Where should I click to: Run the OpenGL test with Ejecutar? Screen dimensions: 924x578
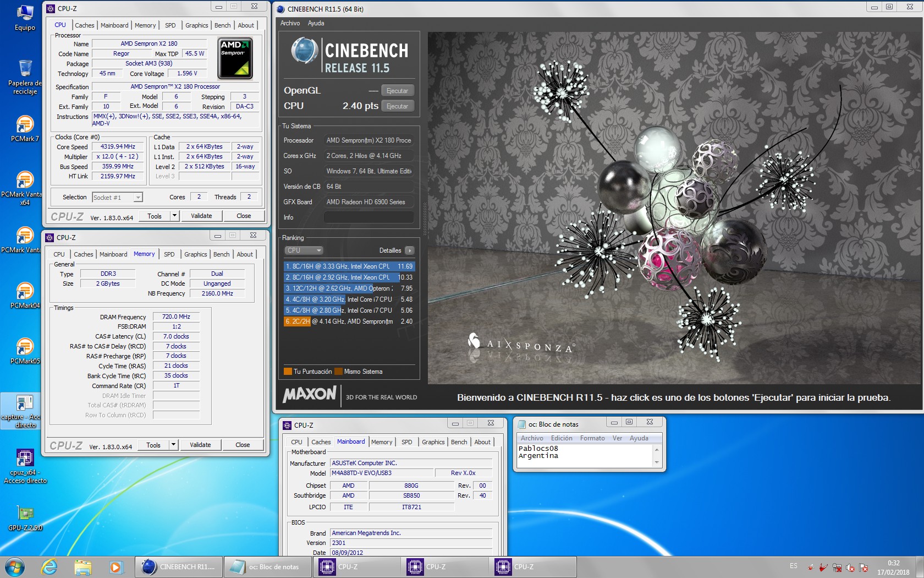click(x=397, y=91)
